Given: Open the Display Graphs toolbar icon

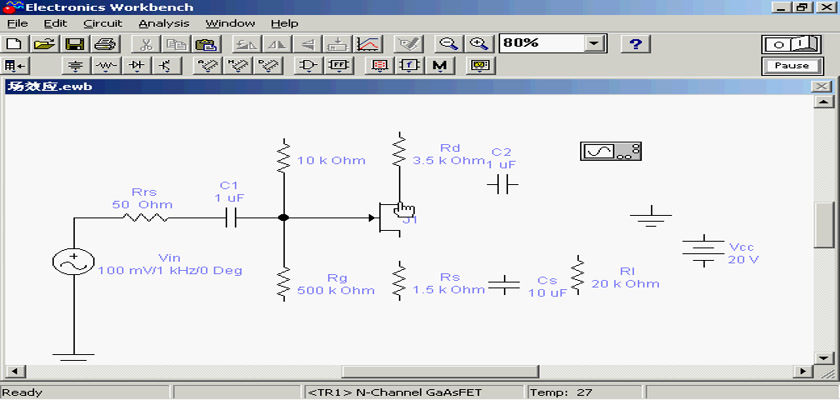Looking at the screenshot, I should [x=369, y=44].
